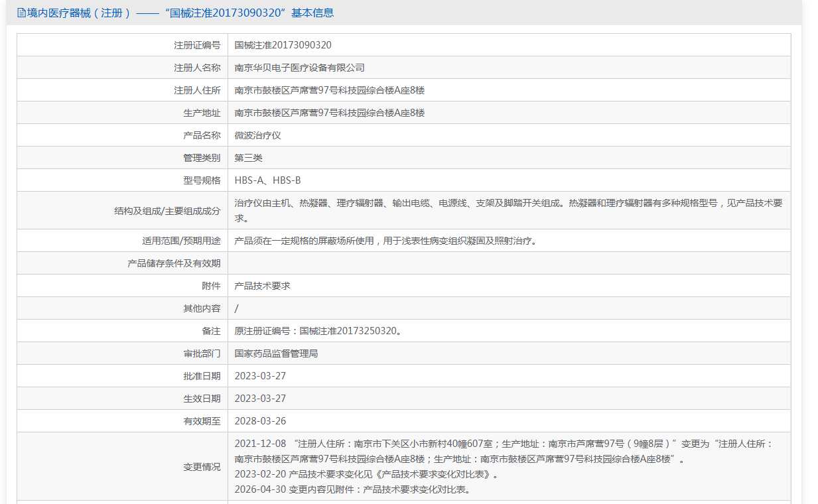Click the 批准日期 value 2023-03-27
818x504 pixels.
(261, 376)
